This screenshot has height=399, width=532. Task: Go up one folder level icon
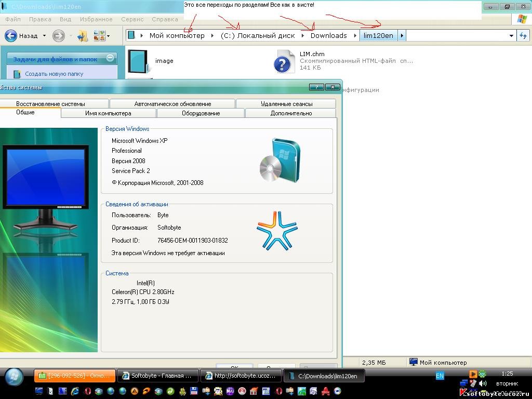(83, 36)
